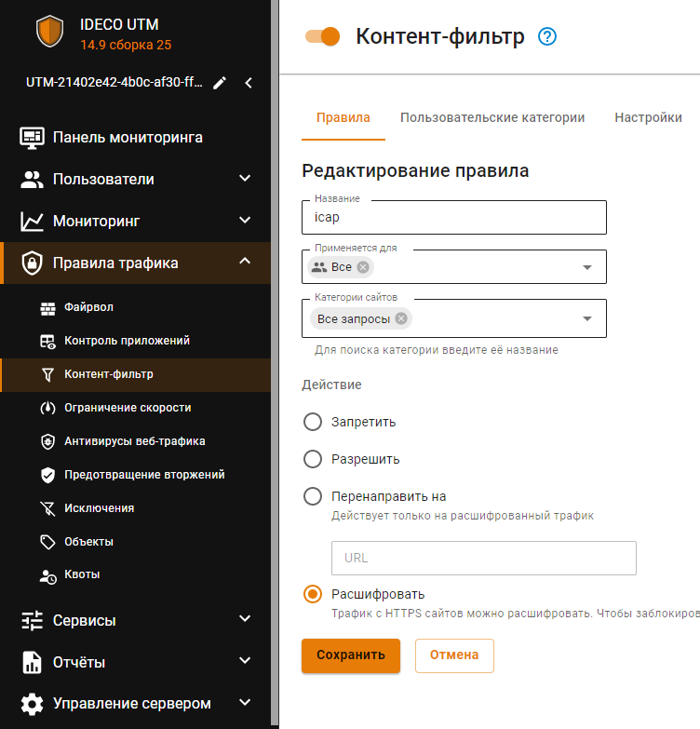Viewport: 700px width, 729px height.
Task: Switch to the Настройки tab
Action: coord(648,117)
